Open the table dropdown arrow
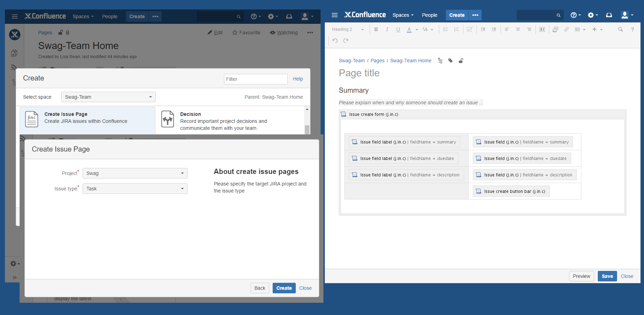Viewport: 644px width, 315px height. [584, 30]
